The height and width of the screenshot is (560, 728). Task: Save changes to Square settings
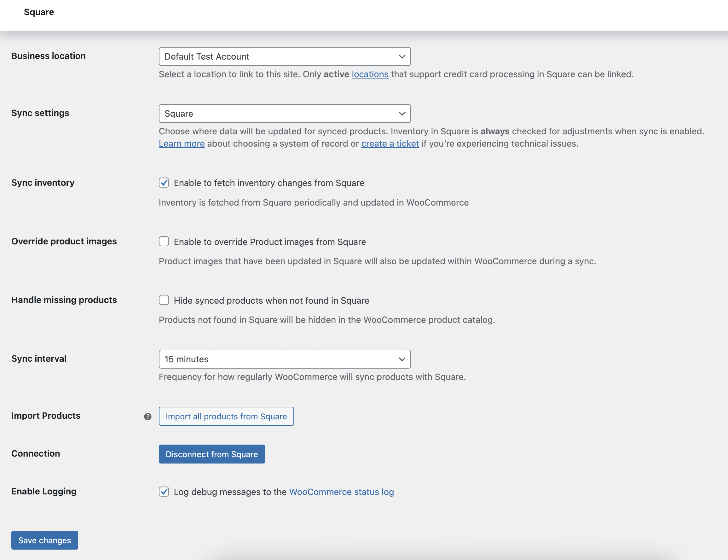(44, 540)
